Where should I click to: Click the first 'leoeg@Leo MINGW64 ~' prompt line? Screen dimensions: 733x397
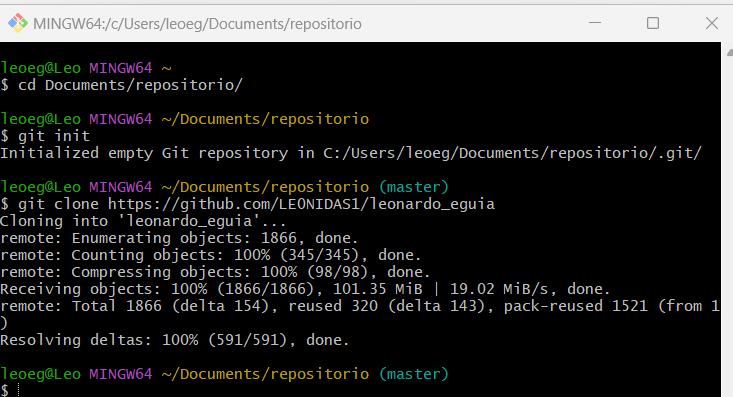[x=86, y=68]
